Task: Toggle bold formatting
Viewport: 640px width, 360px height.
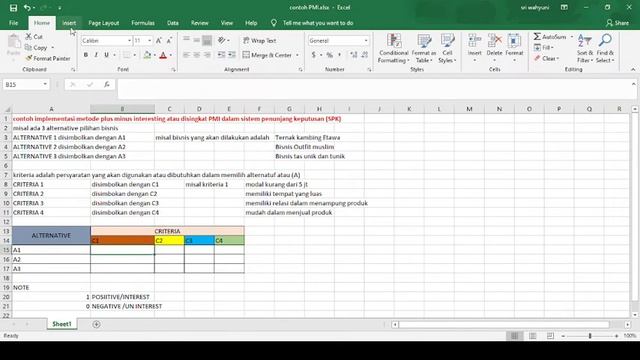Action: coord(86,55)
